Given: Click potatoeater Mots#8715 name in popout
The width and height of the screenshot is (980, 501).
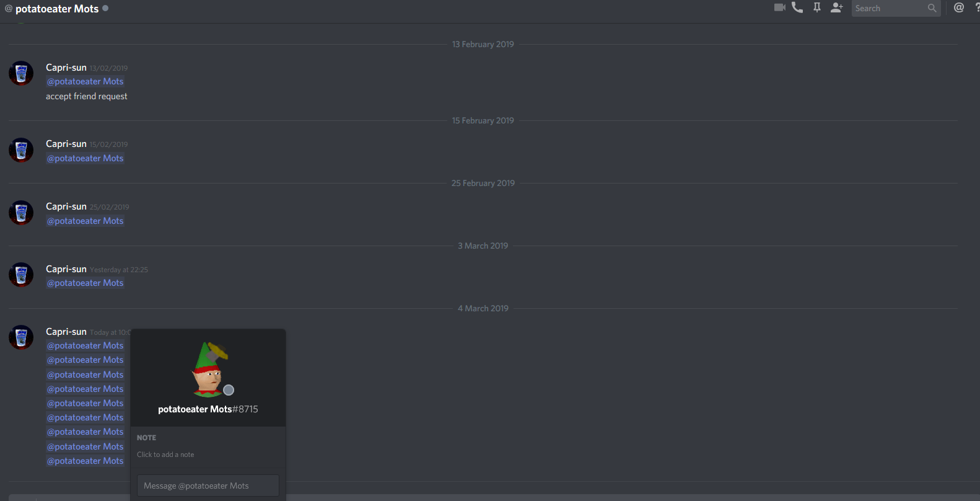Looking at the screenshot, I should [208, 409].
